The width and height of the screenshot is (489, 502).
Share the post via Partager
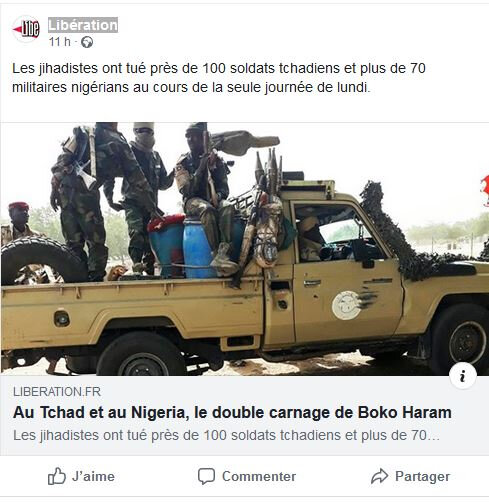pyautogui.click(x=410, y=476)
